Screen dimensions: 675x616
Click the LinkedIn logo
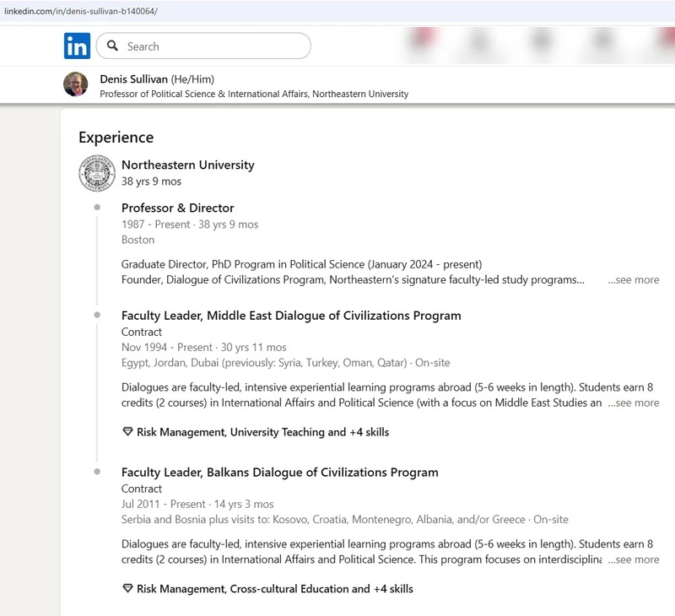pyautogui.click(x=77, y=46)
